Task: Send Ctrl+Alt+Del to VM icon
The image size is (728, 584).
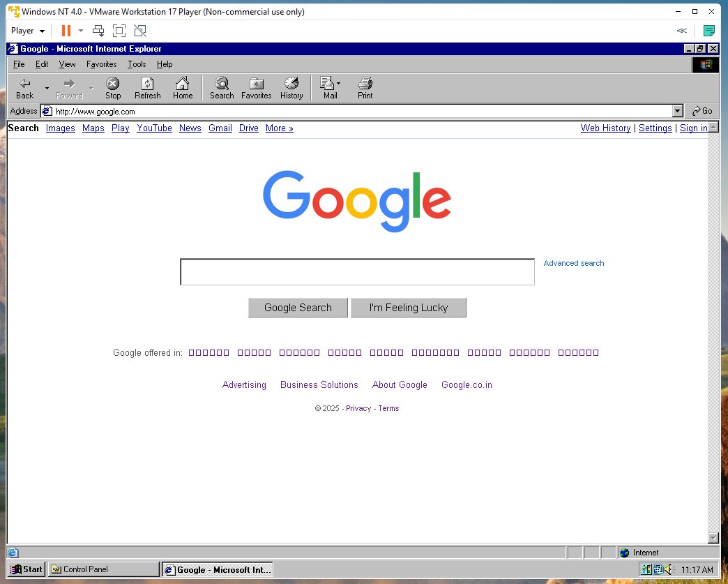Action: tap(98, 31)
